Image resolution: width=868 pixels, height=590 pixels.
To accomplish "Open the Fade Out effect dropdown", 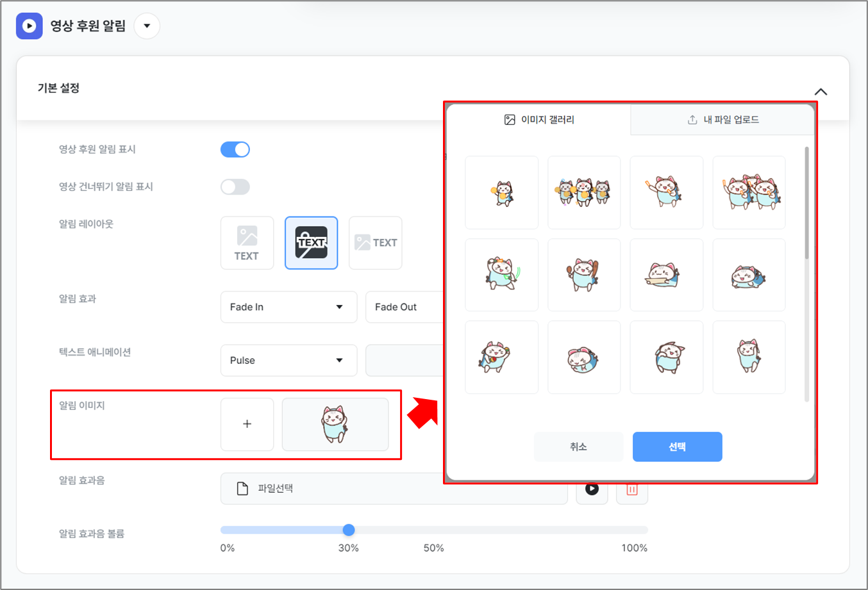I will [405, 307].
